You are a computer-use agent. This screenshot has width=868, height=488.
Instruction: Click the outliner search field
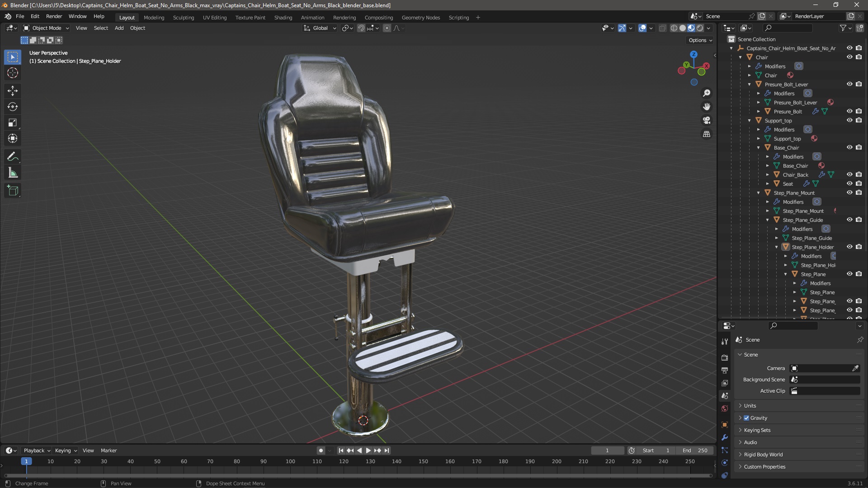click(787, 28)
